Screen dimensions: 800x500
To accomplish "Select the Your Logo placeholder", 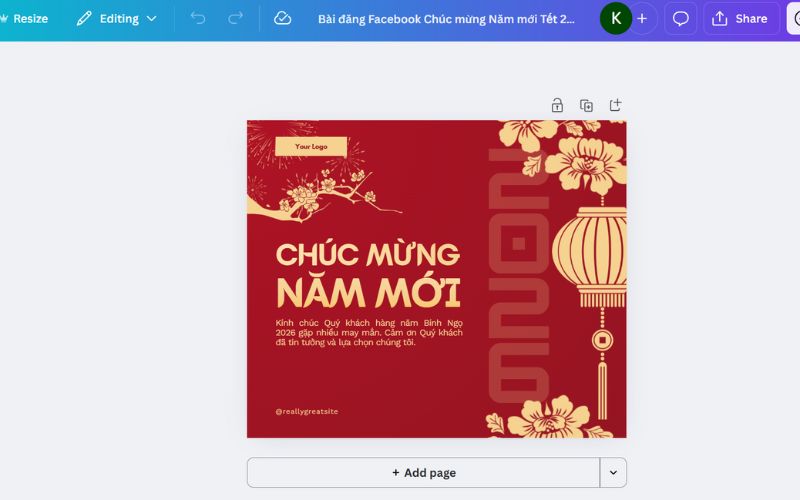I will (311, 146).
